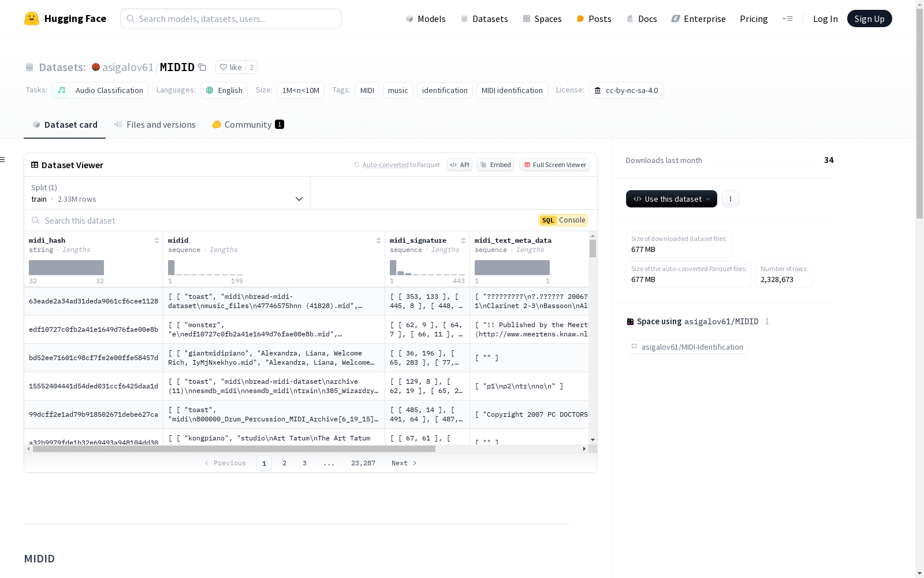This screenshot has height=578, width=924.
Task: Select hash cell 15552404441d54ded031ccf6425daa1d
Action: 94,386
